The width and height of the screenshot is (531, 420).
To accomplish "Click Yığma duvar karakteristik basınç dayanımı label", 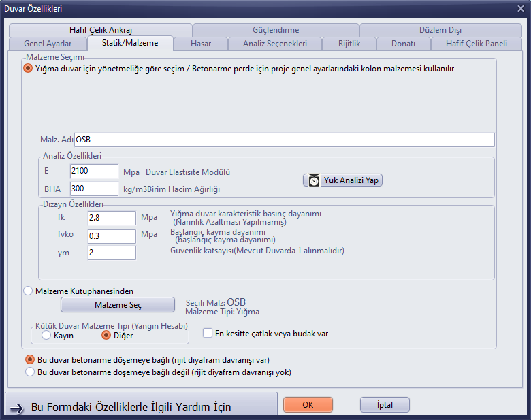I will (246, 214).
